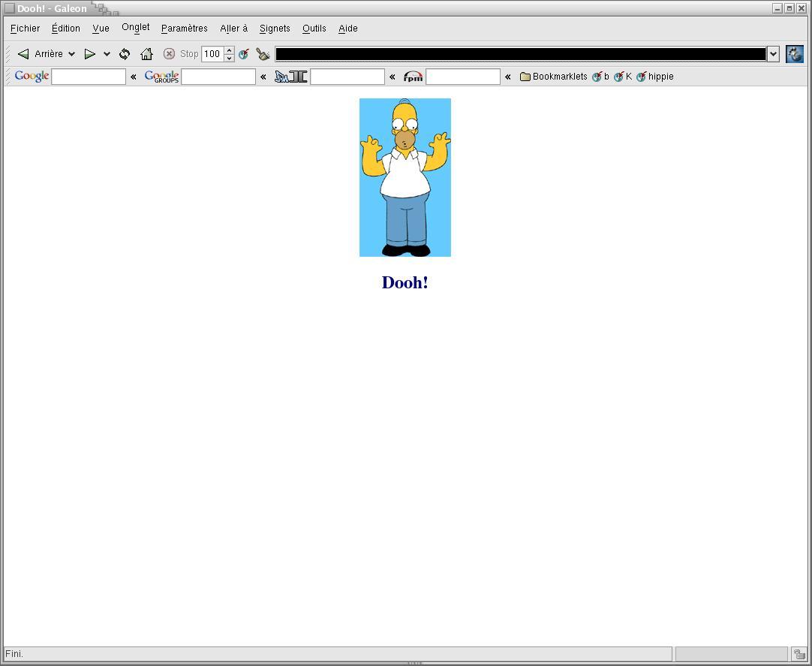Click the Stop button
Screen dimensions: 812x666
[181, 54]
